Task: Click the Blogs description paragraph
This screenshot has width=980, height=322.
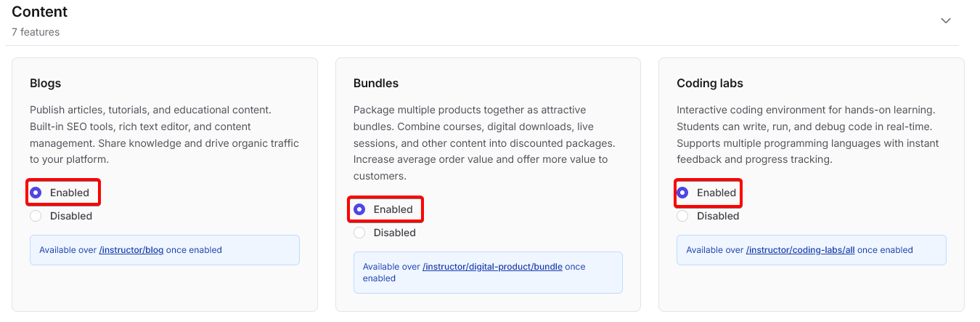Action: pos(164,134)
